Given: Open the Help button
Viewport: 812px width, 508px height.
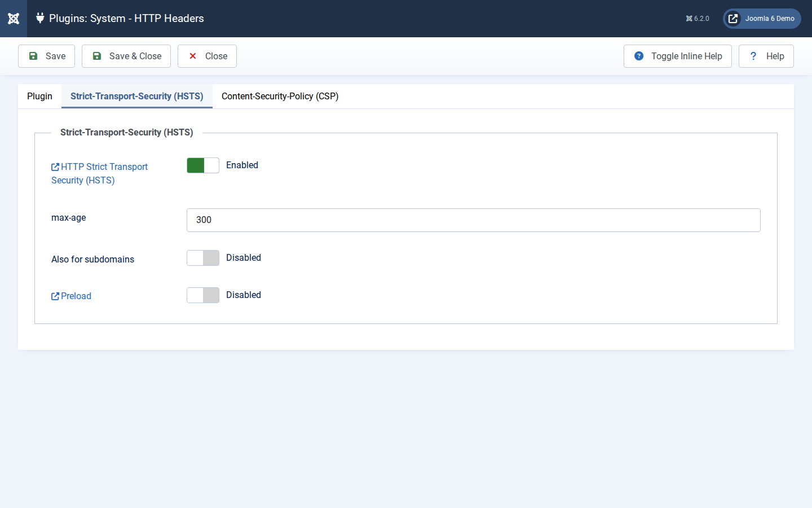Looking at the screenshot, I should (x=766, y=56).
